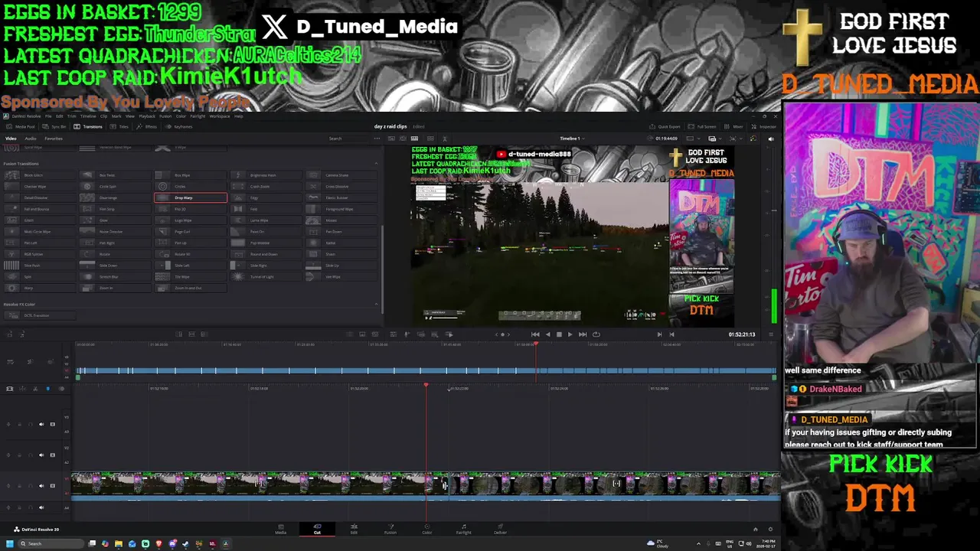Click the transitions Search field
The height and width of the screenshot is (551, 980).
point(348,139)
